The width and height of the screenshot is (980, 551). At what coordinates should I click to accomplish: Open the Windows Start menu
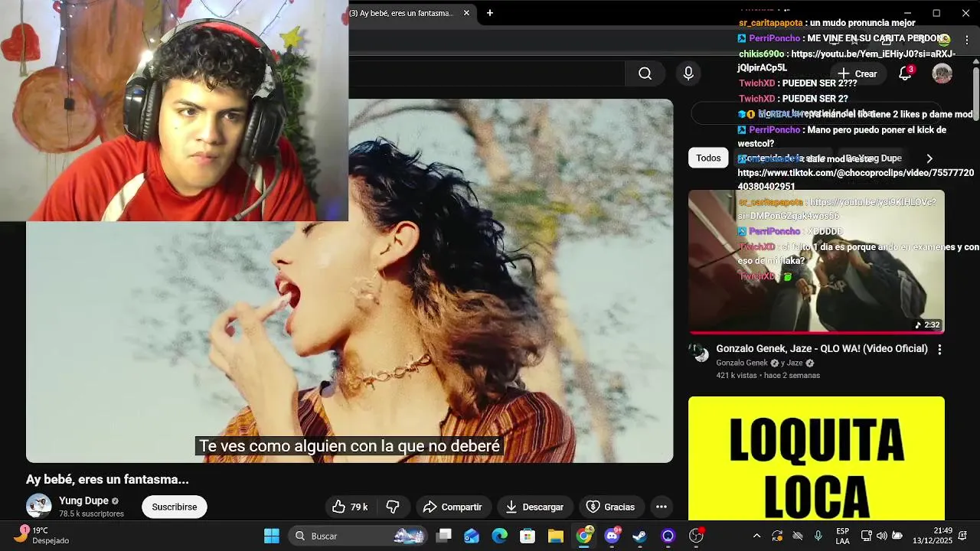click(x=272, y=536)
